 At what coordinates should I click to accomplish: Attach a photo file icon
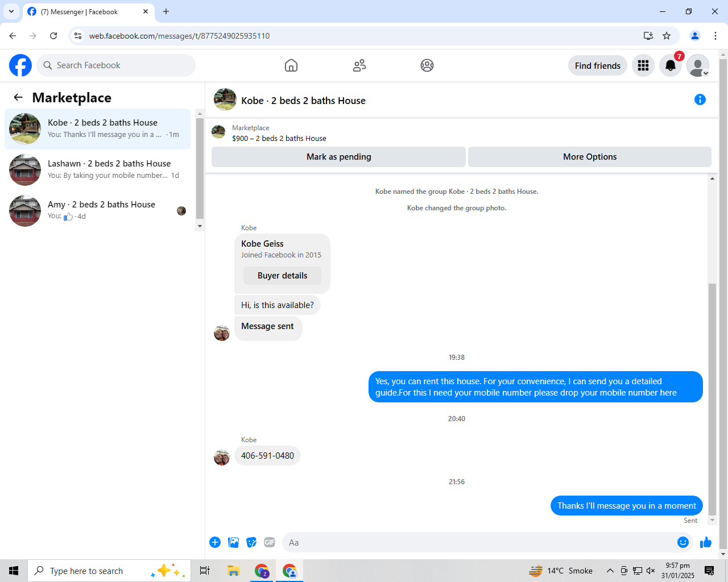point(233,542)
